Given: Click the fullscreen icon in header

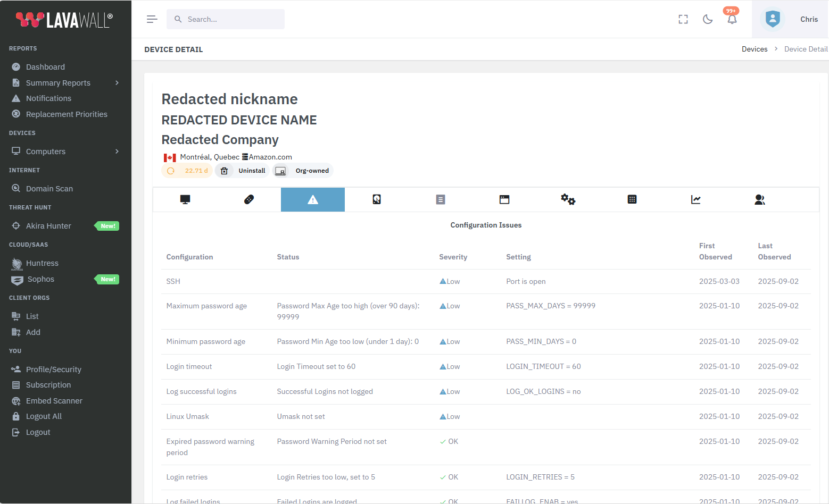Looking at the screenshot, I should click(x=683, y=19).
